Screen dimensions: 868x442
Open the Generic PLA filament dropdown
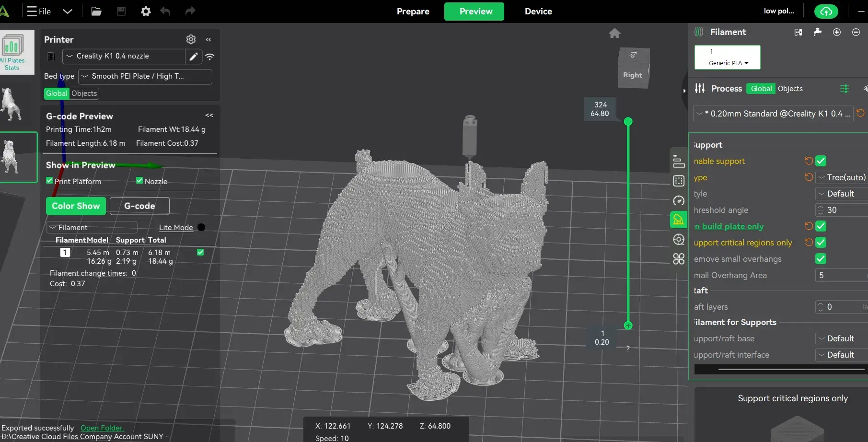728,63
